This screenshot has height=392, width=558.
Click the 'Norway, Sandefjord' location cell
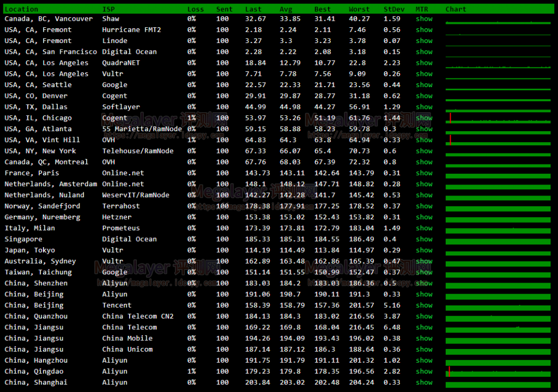(x=43, y=206)
